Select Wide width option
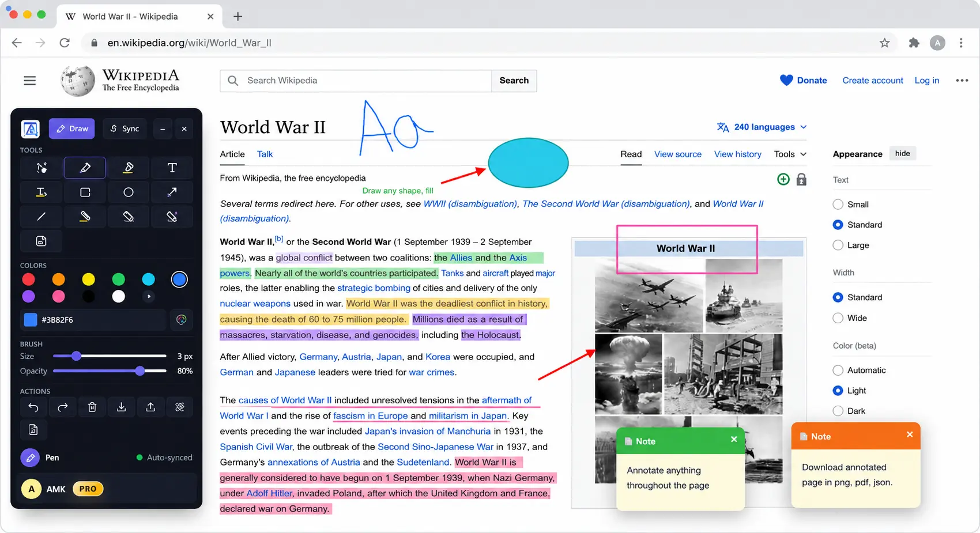The image size is (980, 533). click(x=838, y=318)
